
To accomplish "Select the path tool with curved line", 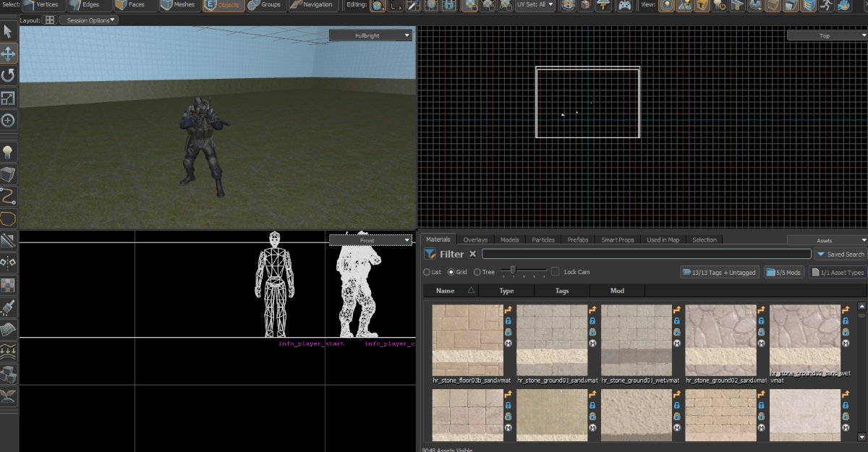I will (x=9, y=196).
